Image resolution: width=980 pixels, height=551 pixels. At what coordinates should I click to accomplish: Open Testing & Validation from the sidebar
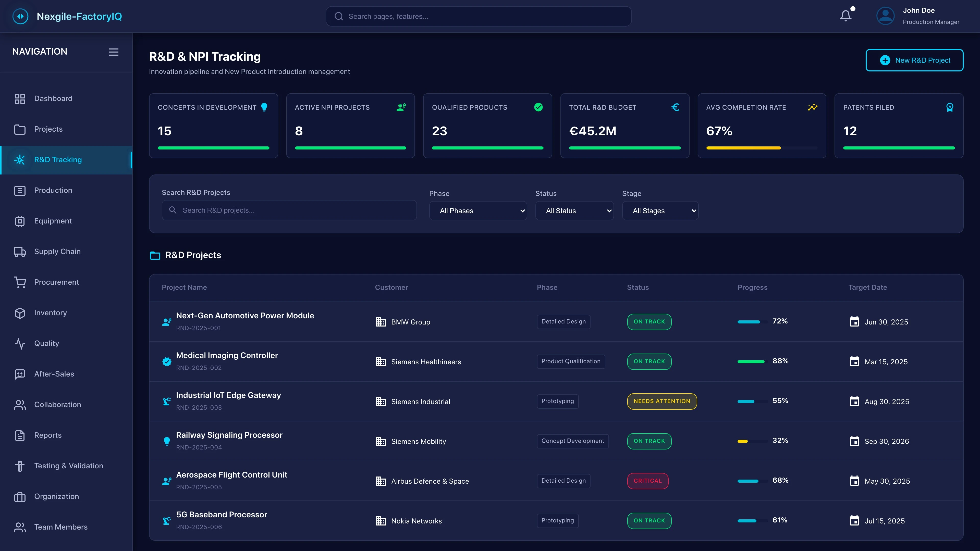point(68,466)
